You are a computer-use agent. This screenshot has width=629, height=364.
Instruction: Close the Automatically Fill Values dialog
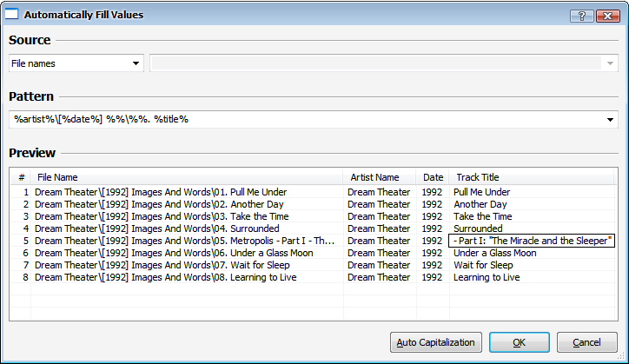pyautogui.click(x=608, y=16)
